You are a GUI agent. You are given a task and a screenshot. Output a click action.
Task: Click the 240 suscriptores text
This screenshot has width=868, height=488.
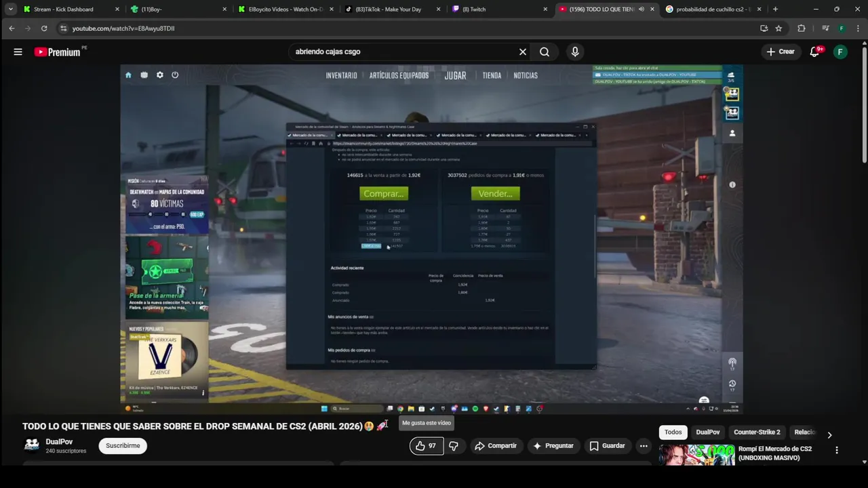[66, 451]
